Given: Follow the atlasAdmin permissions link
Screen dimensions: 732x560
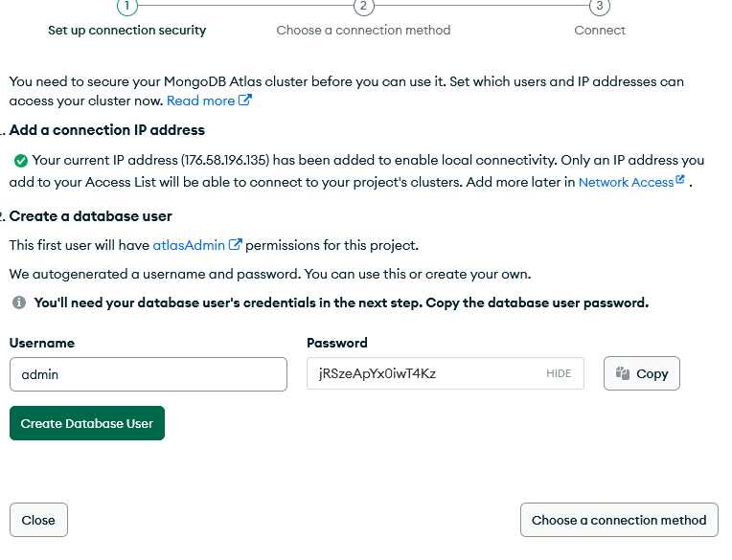Looking at the screenshot, I should (189, 245).
